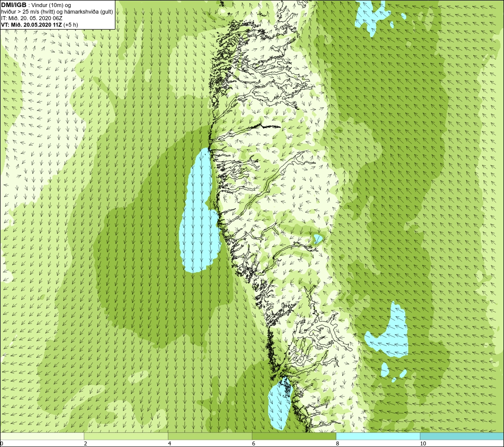The width and height of the screenshot is (504, 447).
Task: Click the small cyan spot inland on ice sheet
Action: 318,239
